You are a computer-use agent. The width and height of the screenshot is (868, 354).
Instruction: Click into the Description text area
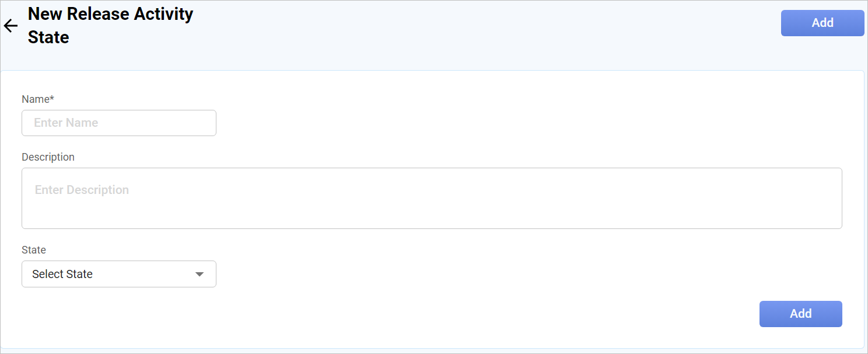[432, 199]
